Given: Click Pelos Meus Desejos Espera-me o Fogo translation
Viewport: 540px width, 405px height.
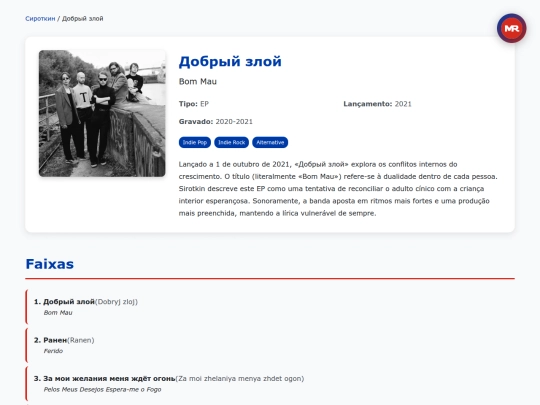Looking at the screenshot, I should tap(102, 390).
